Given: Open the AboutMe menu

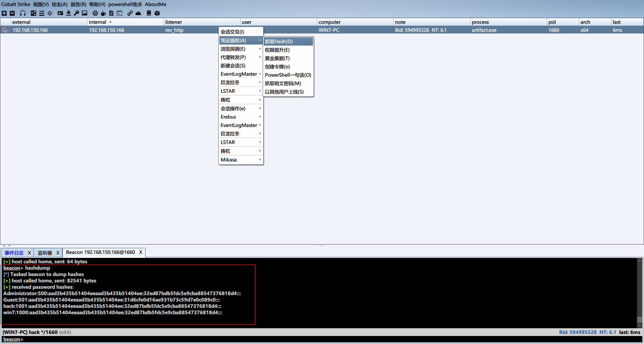Looking at the screenshot, I should tap(156, 4).
